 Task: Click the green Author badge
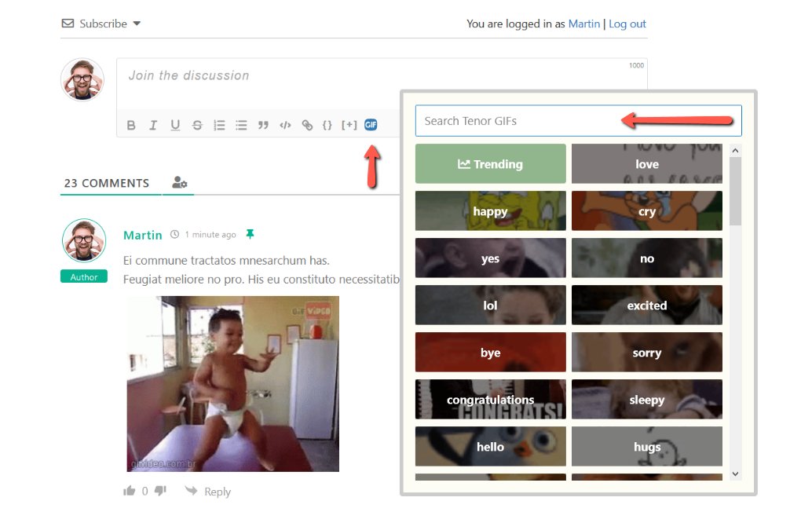coord(84,276)
